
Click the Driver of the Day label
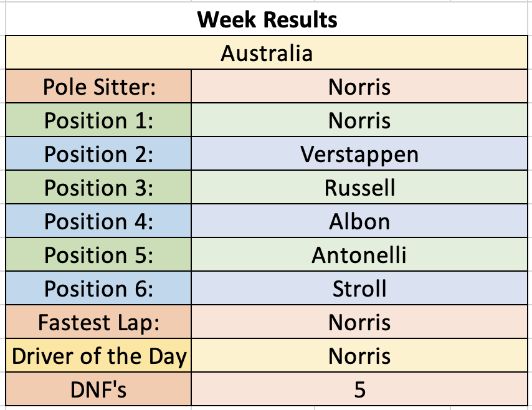coord(98,355)
